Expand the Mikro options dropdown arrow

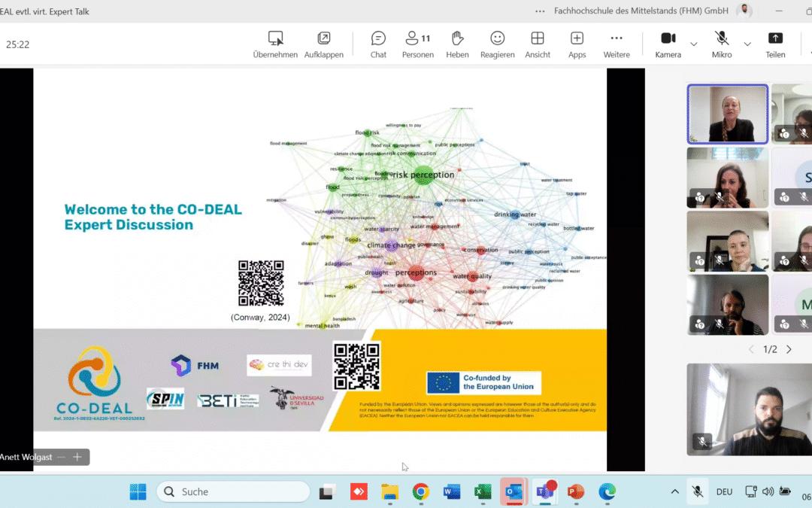click(747, 44)
